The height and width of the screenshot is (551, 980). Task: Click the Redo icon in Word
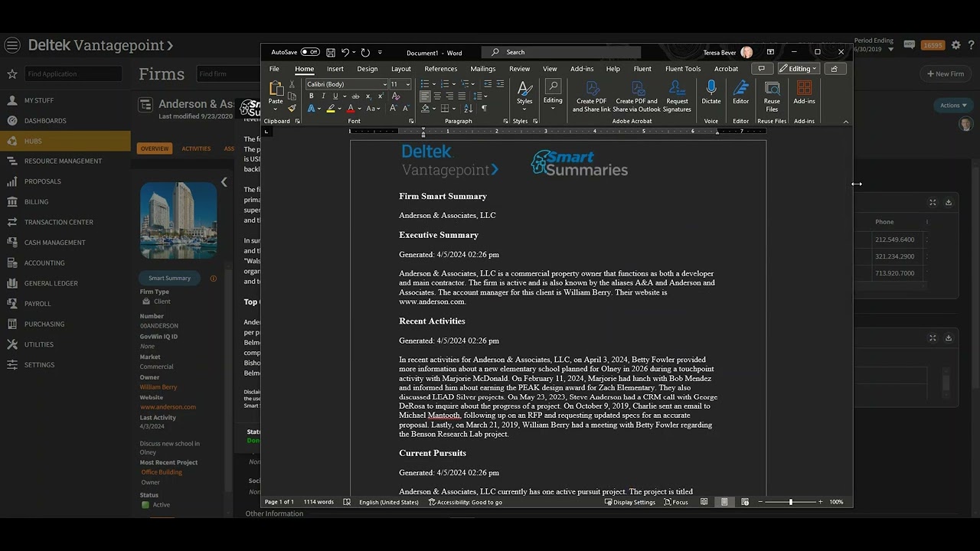[x=365, y=53]
